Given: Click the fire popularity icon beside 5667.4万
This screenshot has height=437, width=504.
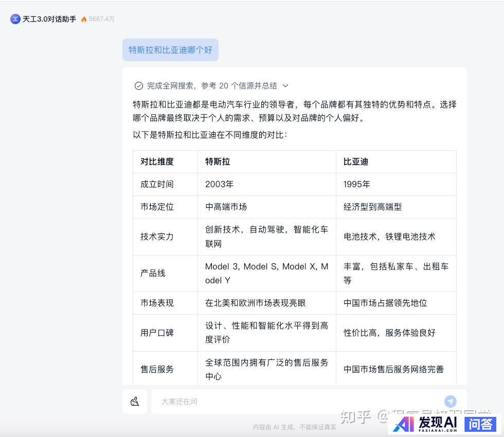Looking at the screenshot, I should 84,20.
